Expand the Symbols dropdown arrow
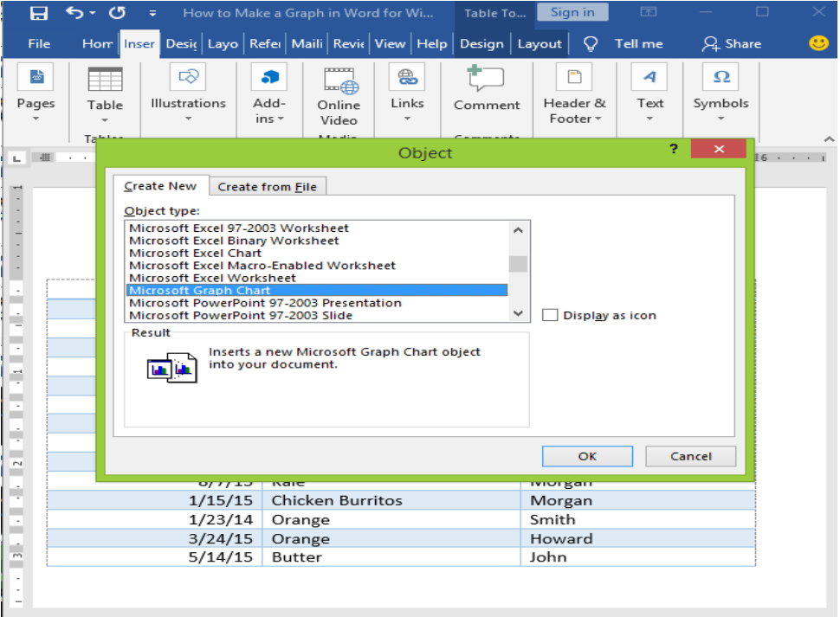Screen dimensions: 840x617 point(721,119)
